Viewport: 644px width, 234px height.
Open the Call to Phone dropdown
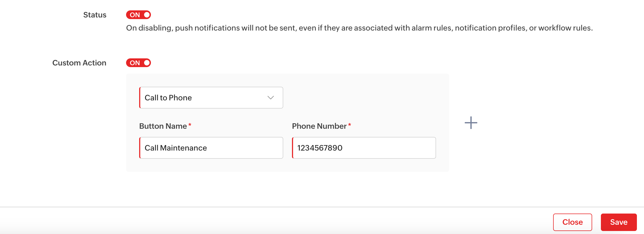(x=211, y=98)
